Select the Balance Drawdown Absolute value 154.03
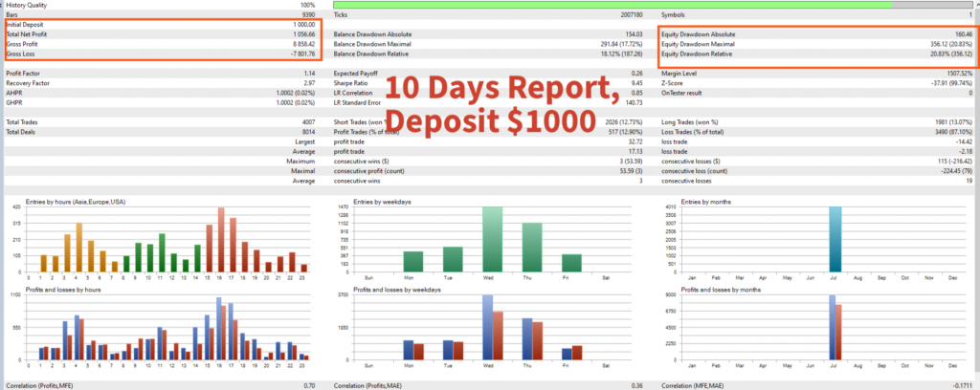The image size is (980, 390). pyautogui.click(x=634, y=34)
